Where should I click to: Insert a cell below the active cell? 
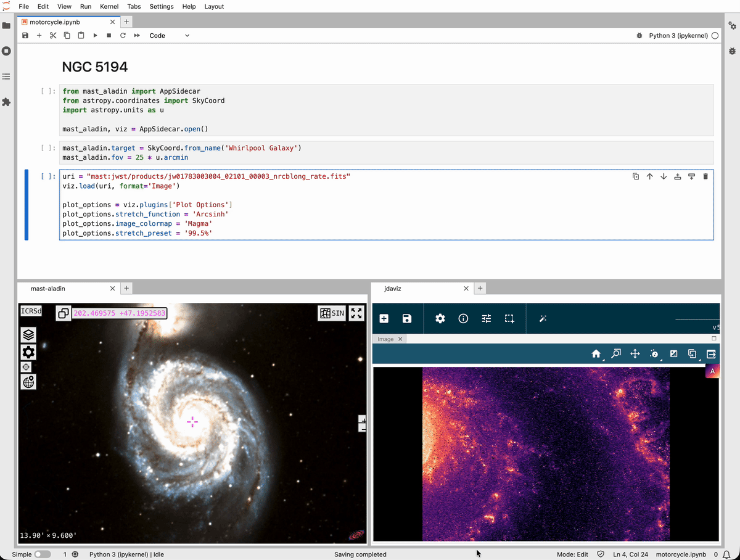click(x=691, y=176)
